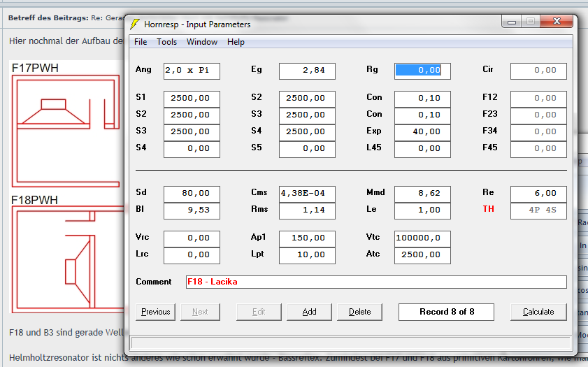Image resolution: width=588 pixels, height=367 pixels.
Task: Click the Comment field reading F18 - Lacika
Action: [376, 282]
